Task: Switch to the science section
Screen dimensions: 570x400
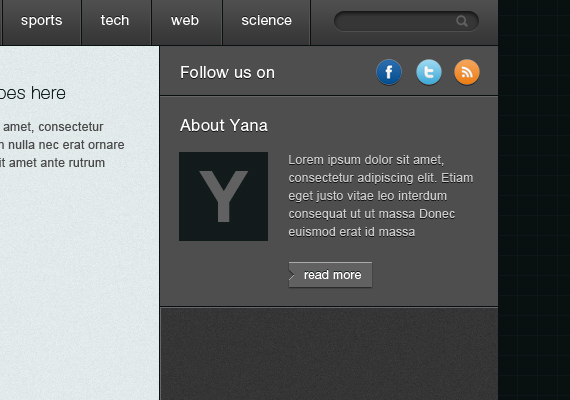Action: coord(266,21)
